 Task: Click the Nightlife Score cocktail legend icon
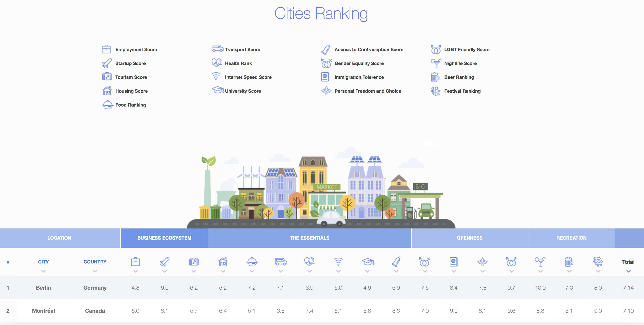click(x=436, y=63)
